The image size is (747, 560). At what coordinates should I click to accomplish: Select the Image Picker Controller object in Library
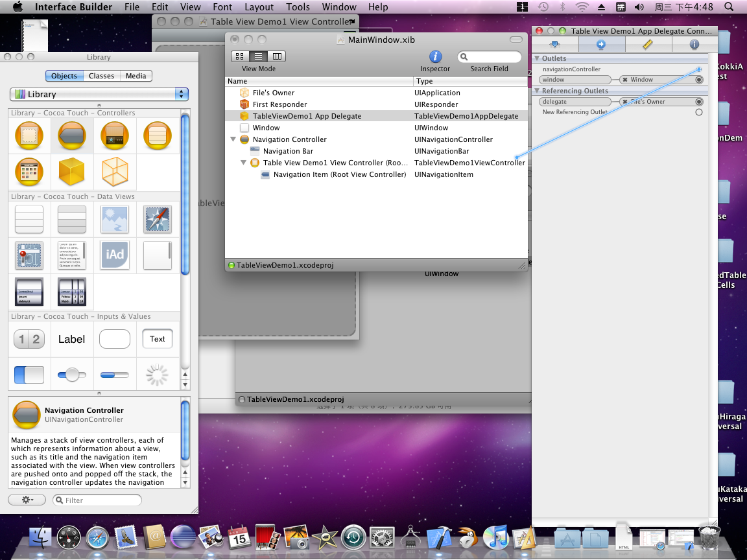tap(29, 172)
